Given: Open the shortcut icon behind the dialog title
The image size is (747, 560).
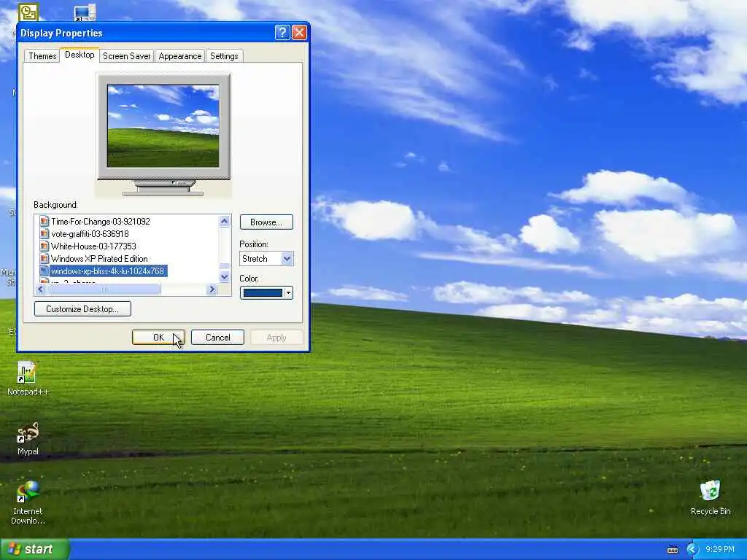Looking at the screenshot, I should (x=85, y=13).
